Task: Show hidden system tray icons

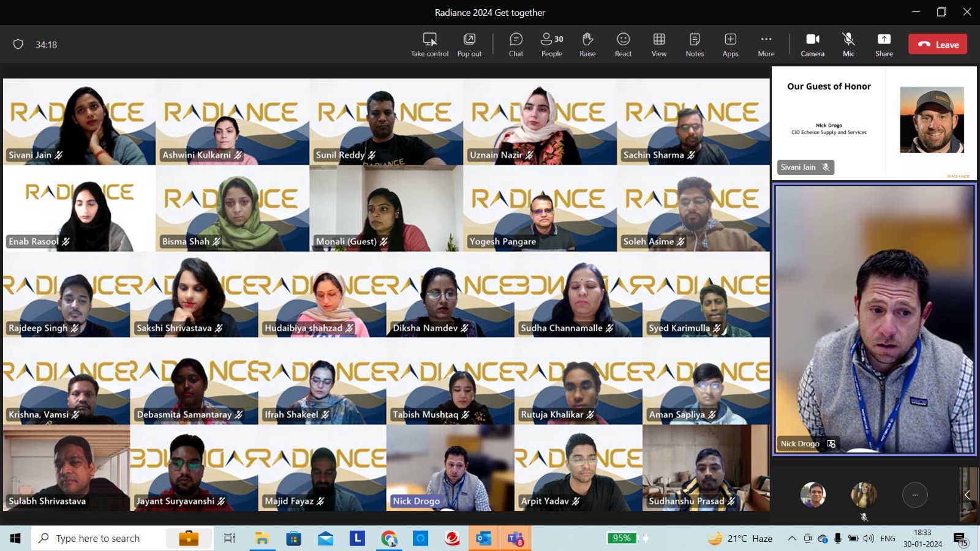Action: point(792,538)
